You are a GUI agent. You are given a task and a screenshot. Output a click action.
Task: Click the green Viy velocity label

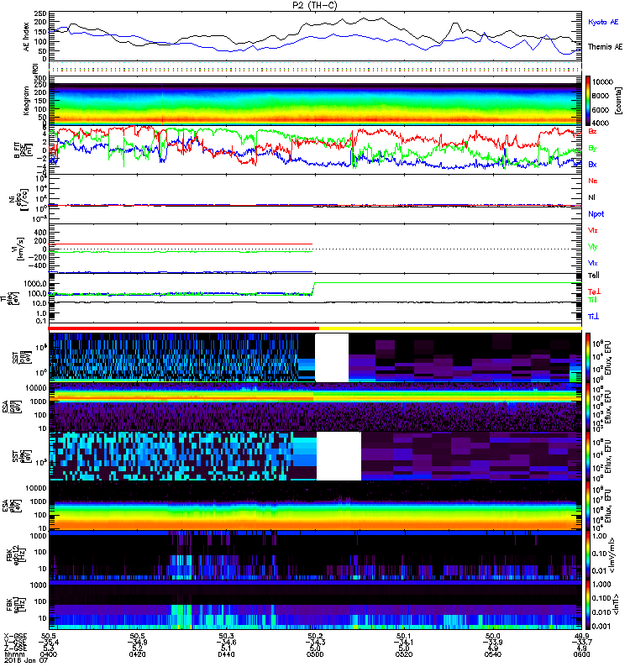click(x=592, y=247)
